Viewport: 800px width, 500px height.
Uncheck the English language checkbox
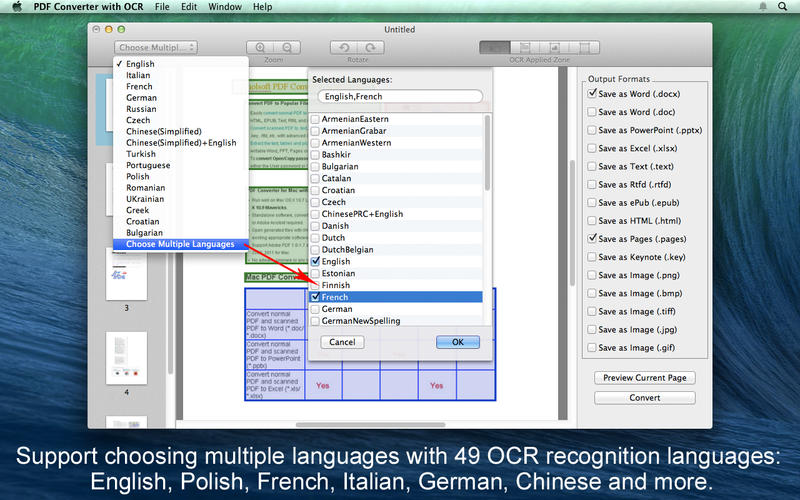[x=316, y=262]
